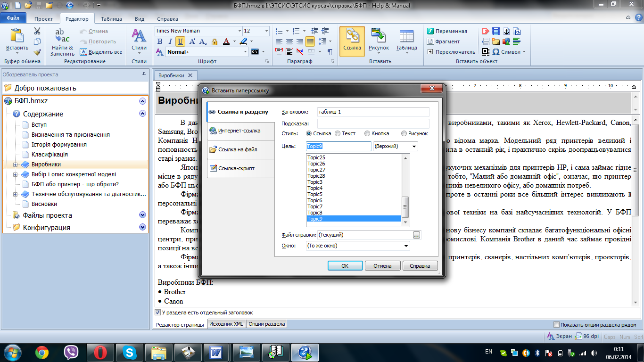Open the Normal+ style dropdown

click(x=245, y=52)
